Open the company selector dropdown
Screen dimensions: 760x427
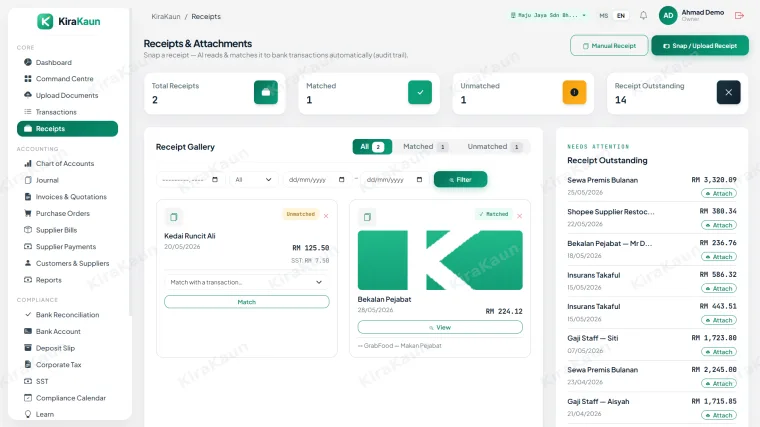point(548,16)
